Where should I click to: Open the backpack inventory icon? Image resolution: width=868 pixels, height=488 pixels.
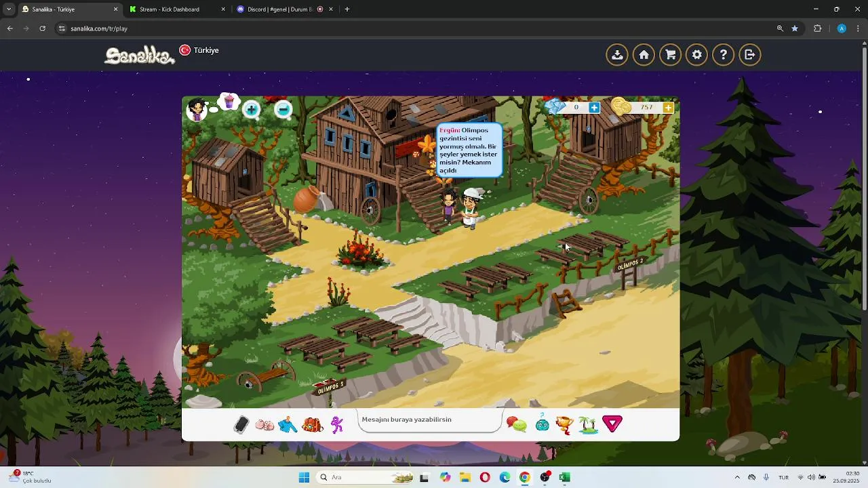click(312, 425)
